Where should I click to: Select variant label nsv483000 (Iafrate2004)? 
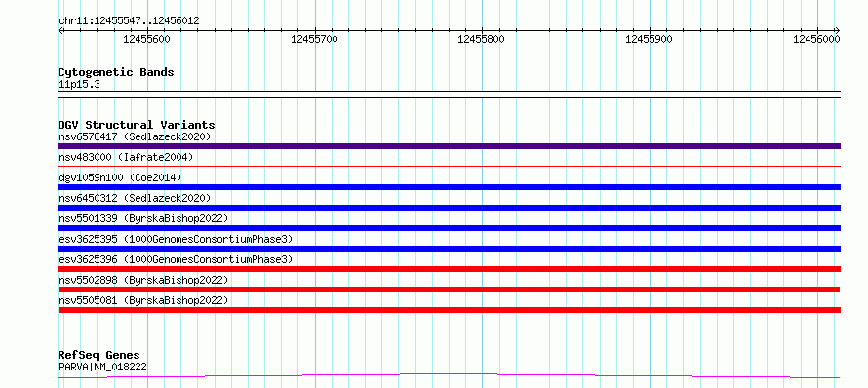[x=126, y=157]
